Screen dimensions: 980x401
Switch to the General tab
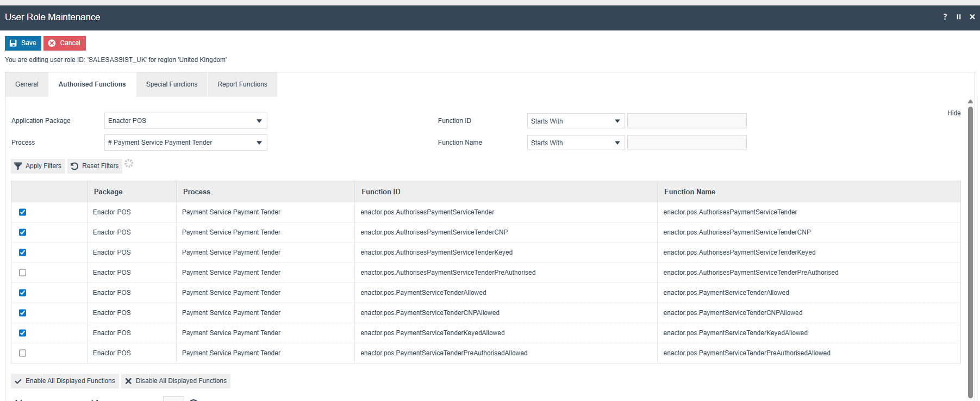(x=27, y=84)
